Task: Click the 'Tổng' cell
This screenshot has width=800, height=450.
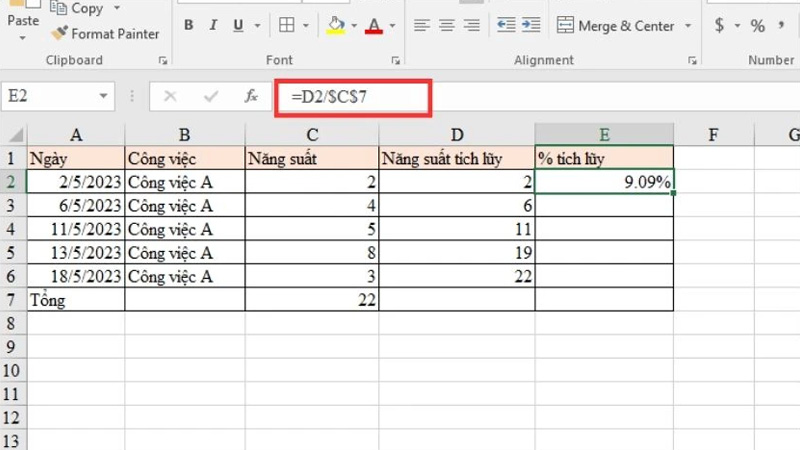Action: [x=76, y=300]
